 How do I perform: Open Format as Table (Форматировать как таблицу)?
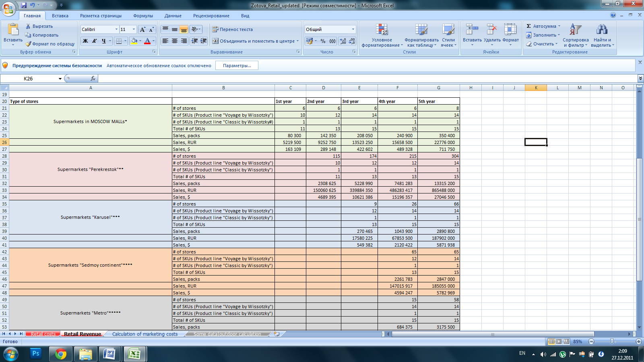[421, 35]
